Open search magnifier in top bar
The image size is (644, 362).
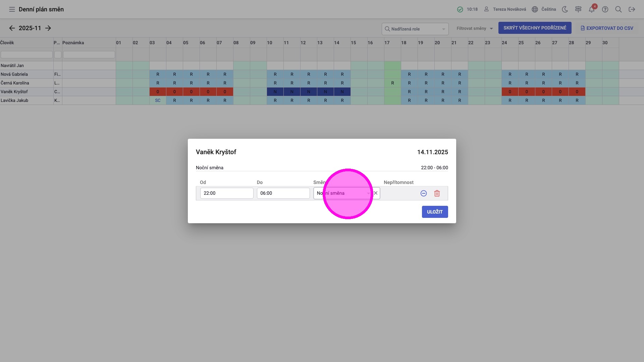click(619, 9)
